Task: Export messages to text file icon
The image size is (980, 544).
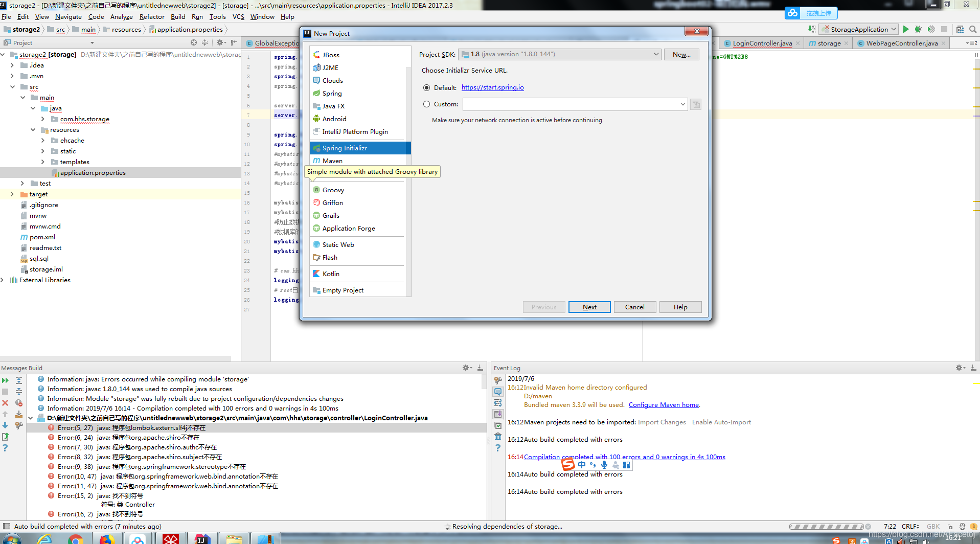Action: coord(5,437)
